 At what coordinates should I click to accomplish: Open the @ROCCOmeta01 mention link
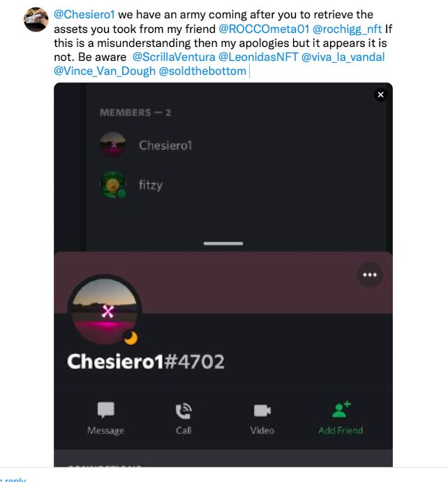(264, 29)
